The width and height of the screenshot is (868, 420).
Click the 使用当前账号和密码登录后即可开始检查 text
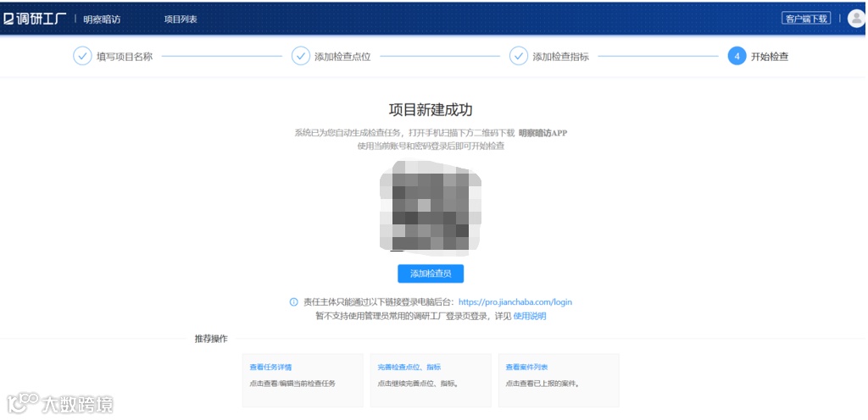431,147
